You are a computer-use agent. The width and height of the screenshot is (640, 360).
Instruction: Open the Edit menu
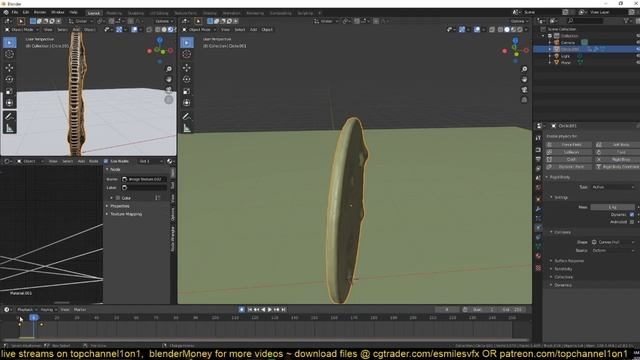(26, 13)
